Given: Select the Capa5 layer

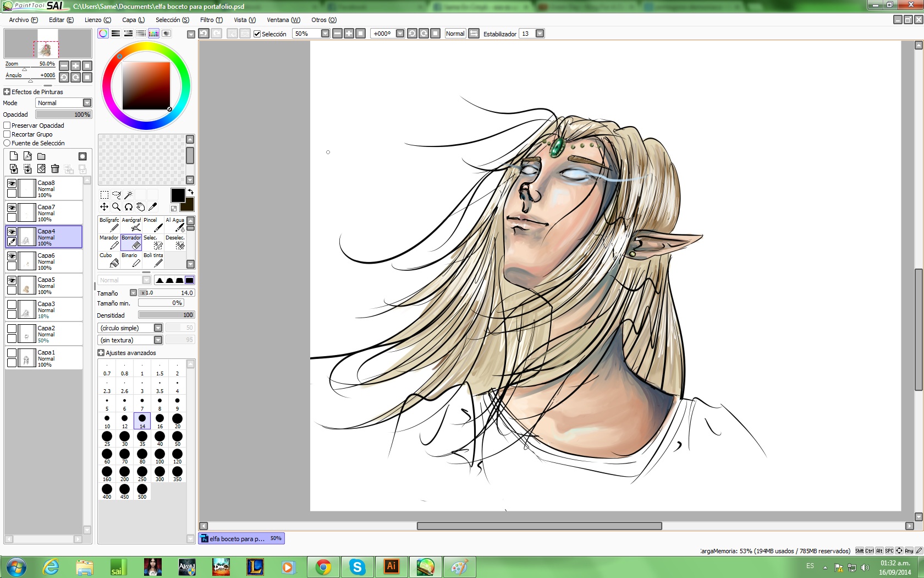Looking at the screenshot, I should (x=54, y=285).
